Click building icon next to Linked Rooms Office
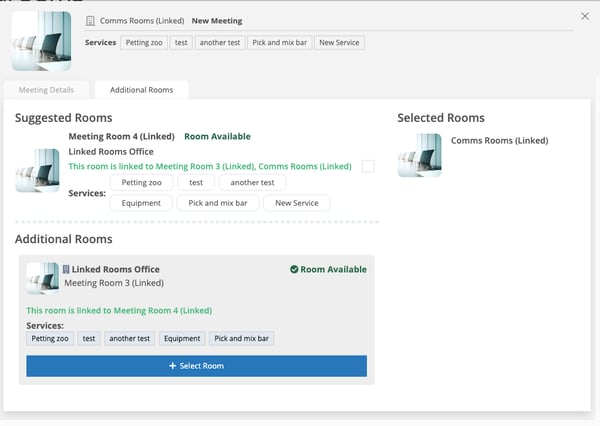Image resolution: width=600 pixels, height=426 pixels. (x=66, y=270)
